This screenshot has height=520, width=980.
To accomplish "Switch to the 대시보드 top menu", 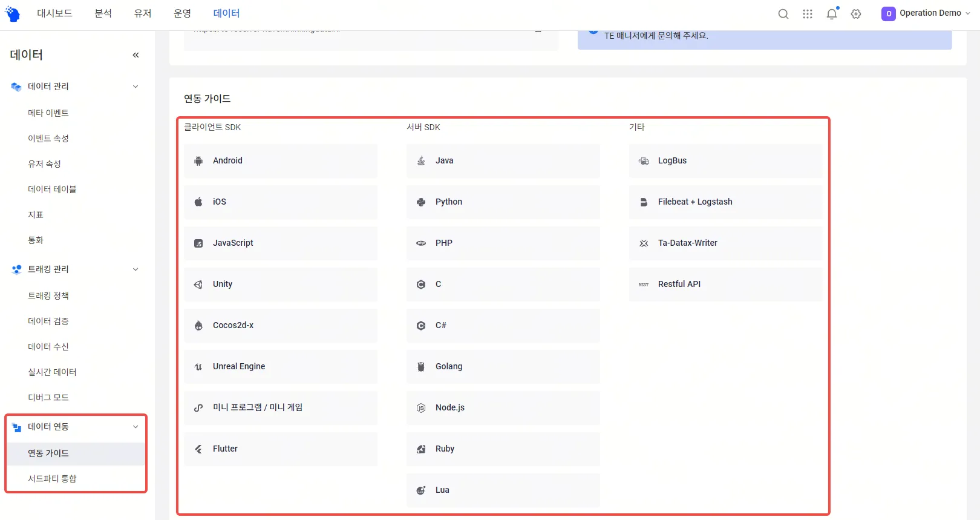I will (54, 13).
